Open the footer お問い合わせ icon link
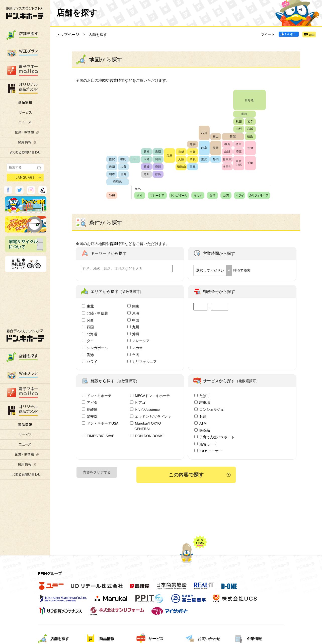The image size is (322, 644). pyautogui.click(x=203, y=638)
